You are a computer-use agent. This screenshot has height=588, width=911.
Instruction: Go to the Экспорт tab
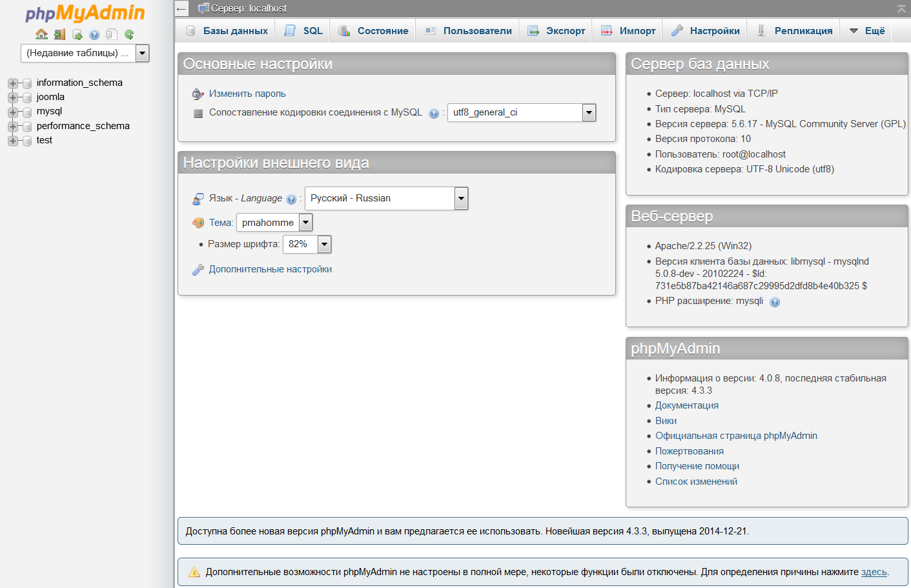556,30
